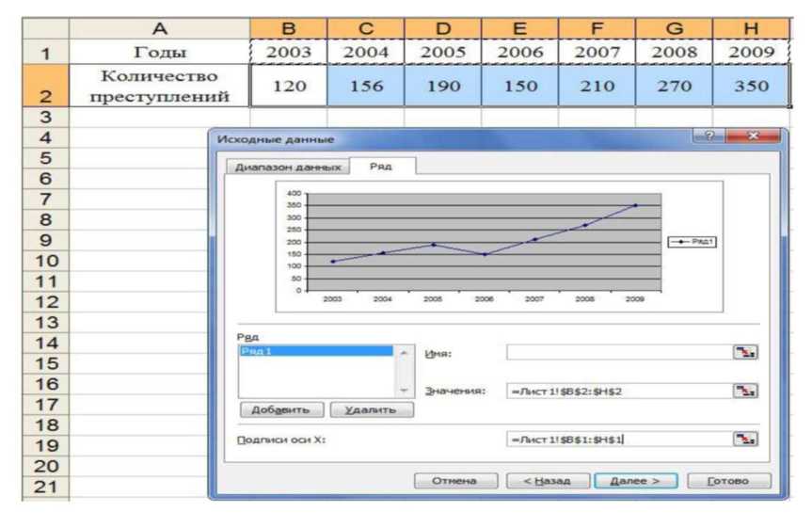Click into the Имя input field
Image resolution: width=812 pixels, height=528 pixels.
619,352
